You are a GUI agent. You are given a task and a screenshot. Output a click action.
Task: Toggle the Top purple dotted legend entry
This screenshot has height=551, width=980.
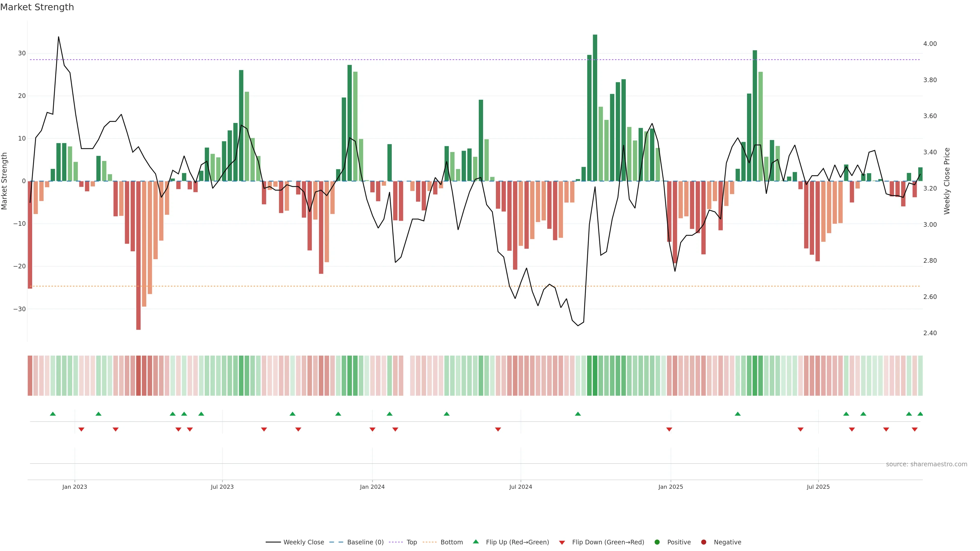click(x=411, y=542)
